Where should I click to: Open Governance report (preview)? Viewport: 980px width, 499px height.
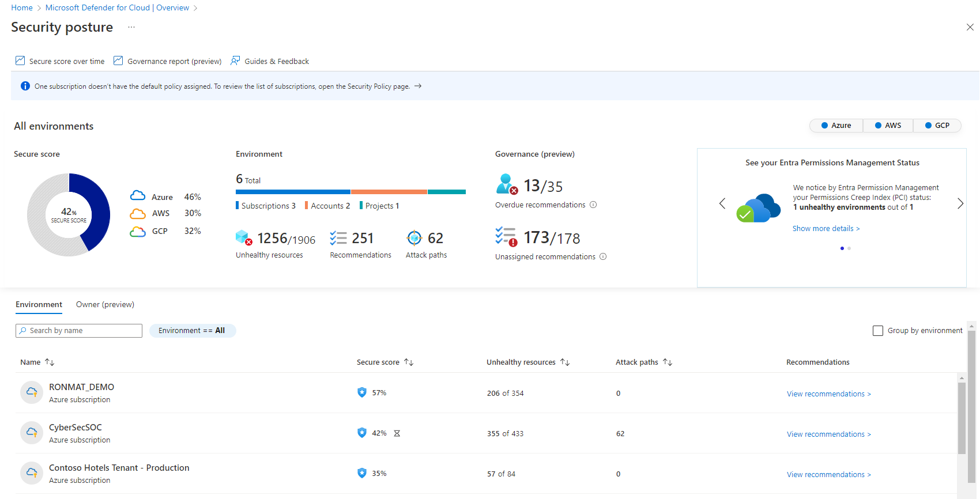(x=174, y=61)
